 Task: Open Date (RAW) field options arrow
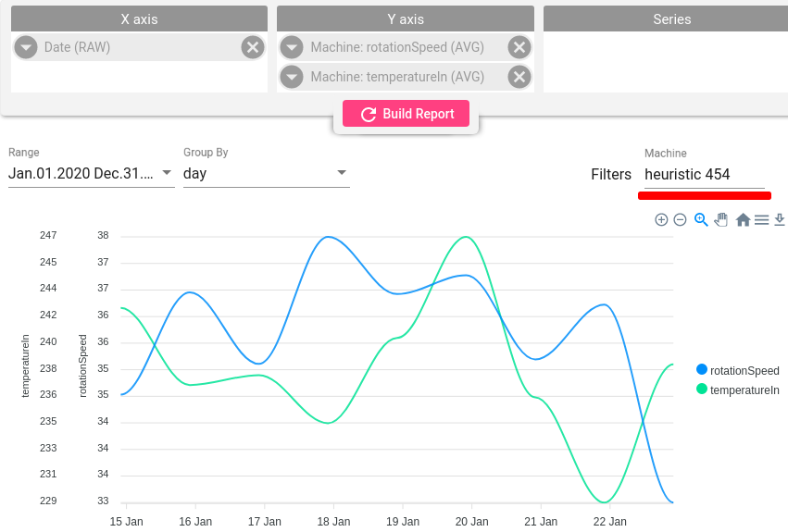pos(26,47)
